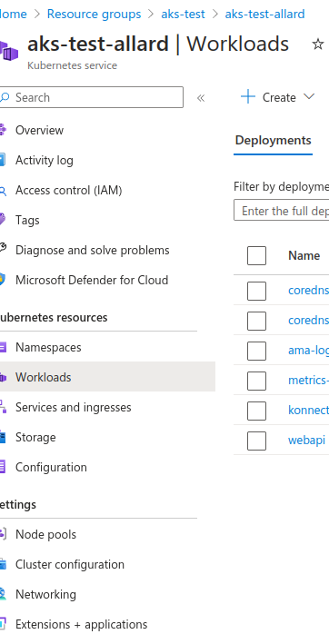Screen dimensions: 329x644
Task: Toggle the select-all checkbox in Name header
Action: pyautogui.click(x=256, y=256)
